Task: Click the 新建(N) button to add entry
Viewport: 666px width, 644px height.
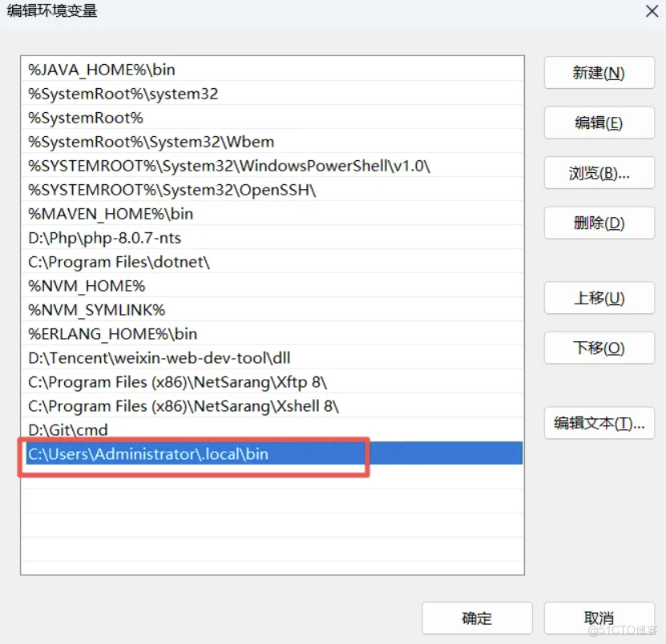Action: coord(599,73)
